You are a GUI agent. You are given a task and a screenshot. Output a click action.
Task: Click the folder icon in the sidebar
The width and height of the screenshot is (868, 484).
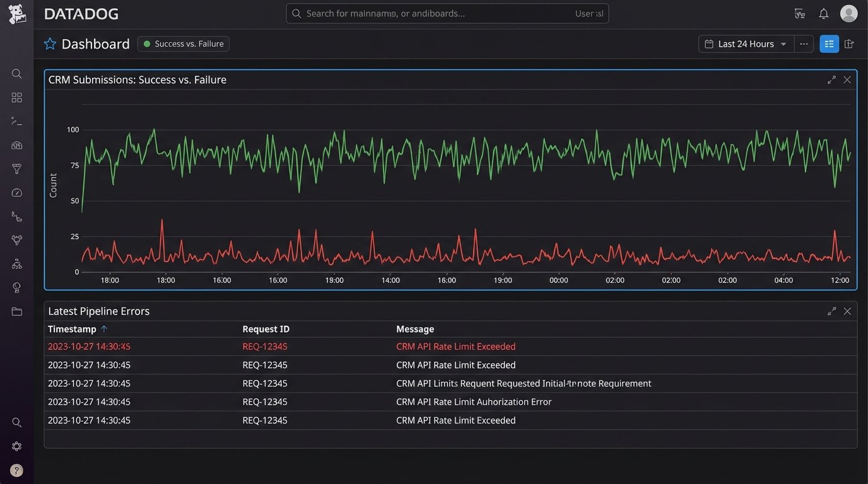click(17, 311)
